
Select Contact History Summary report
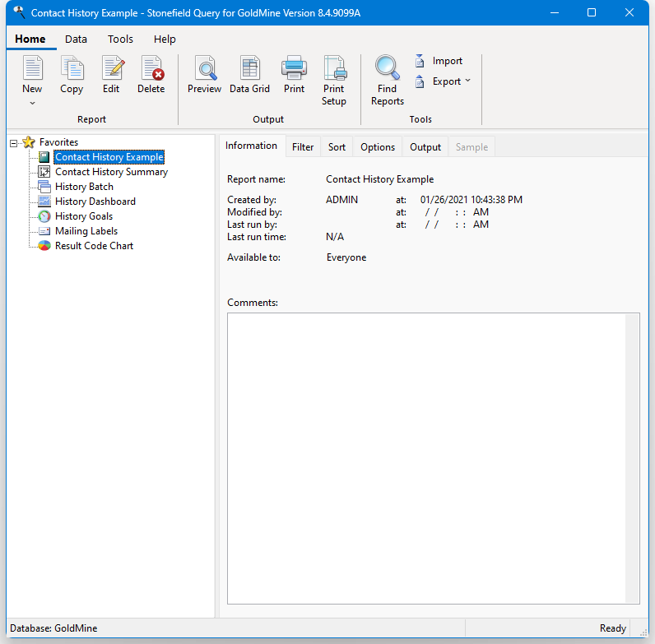coord(111,172)
